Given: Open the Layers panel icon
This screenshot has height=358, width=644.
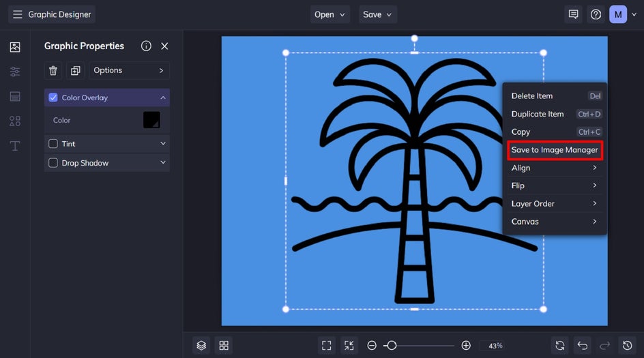Looking at the screenshot, I should click(201, 346).
